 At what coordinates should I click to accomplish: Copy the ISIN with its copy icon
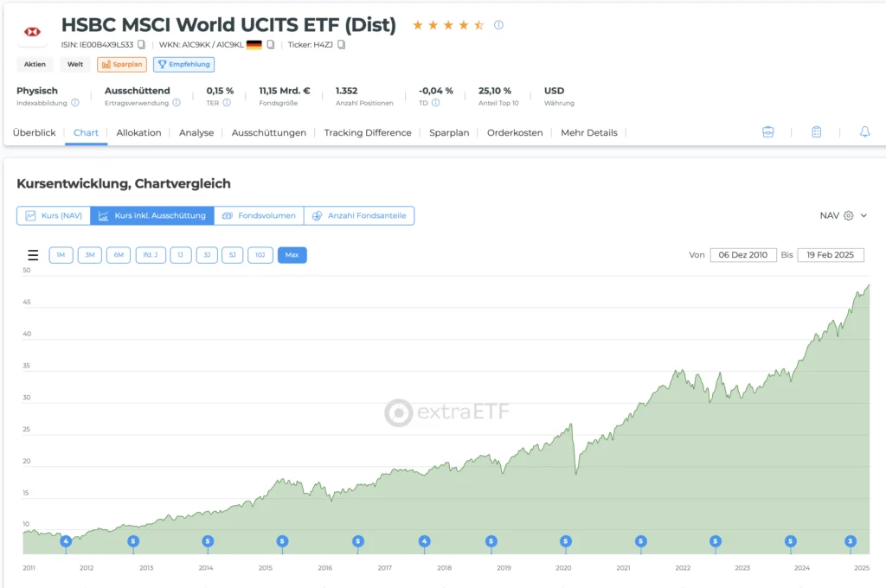[x=141, y=45]
